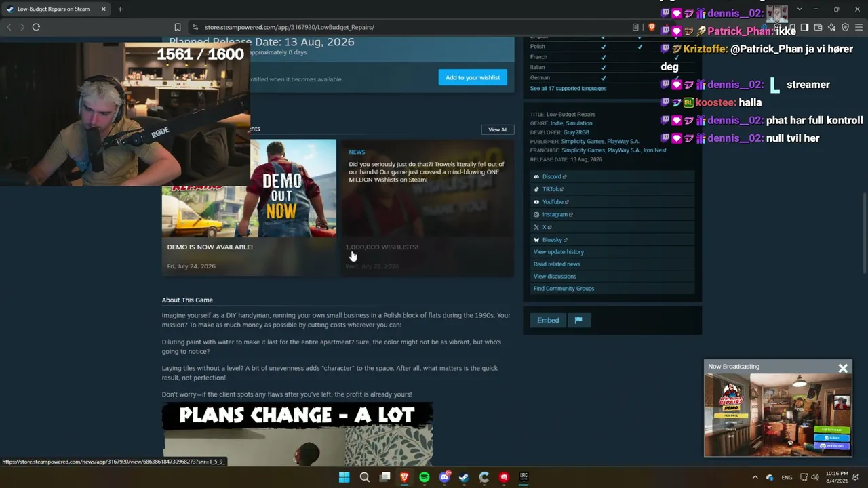Viewport: 868px width, 488px height.
Task: Click See all 17 supported languages
Action: coord(568,88)
